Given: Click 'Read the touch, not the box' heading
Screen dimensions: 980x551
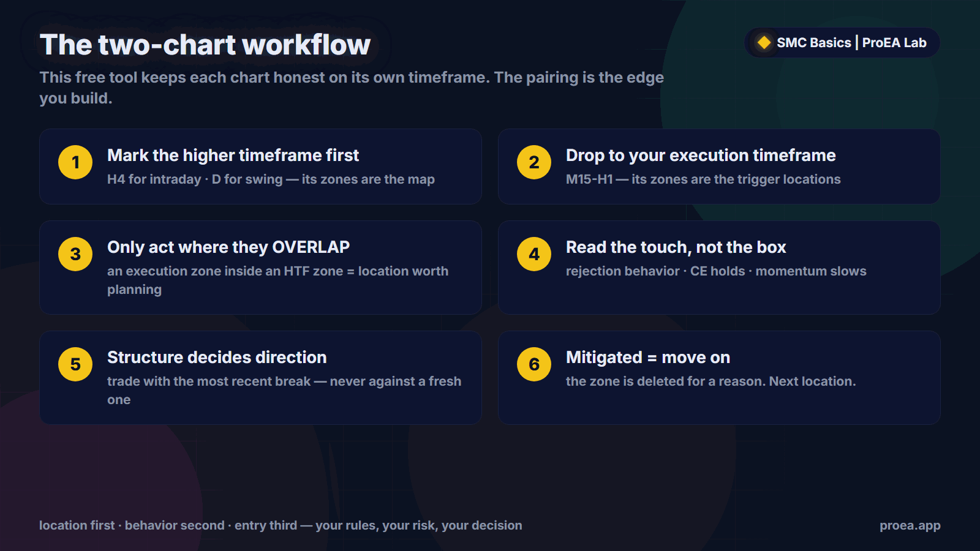Looking at the screenshot, I should coord(676,247).
